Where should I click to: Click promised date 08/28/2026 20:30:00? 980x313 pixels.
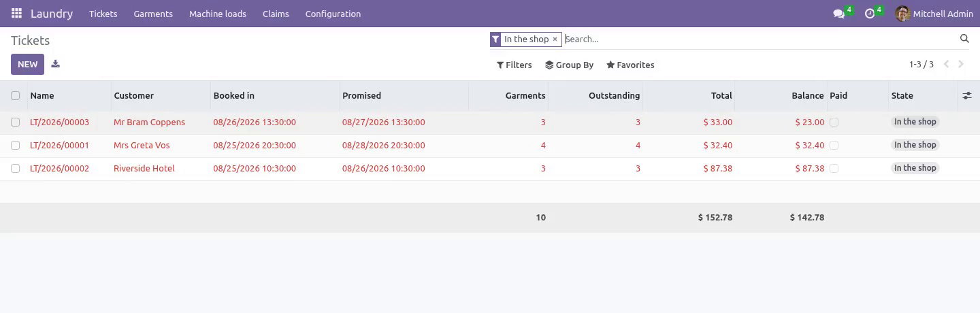click(383, 146)
